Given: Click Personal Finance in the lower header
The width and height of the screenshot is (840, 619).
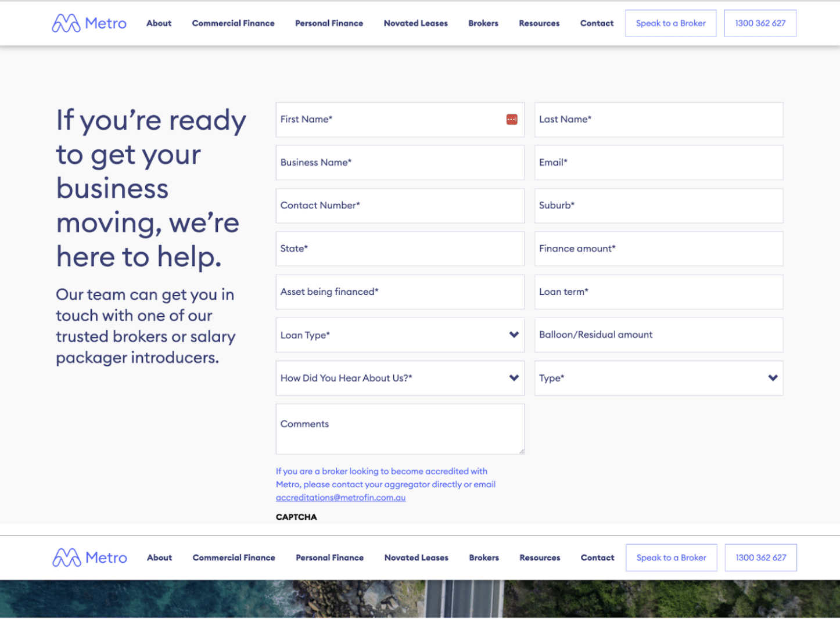Looking at the screenshot, I should (329, 557).
